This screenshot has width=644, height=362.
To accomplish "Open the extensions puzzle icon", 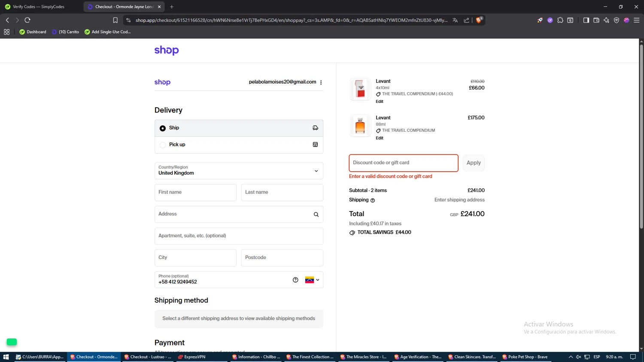I will [560, 20].
